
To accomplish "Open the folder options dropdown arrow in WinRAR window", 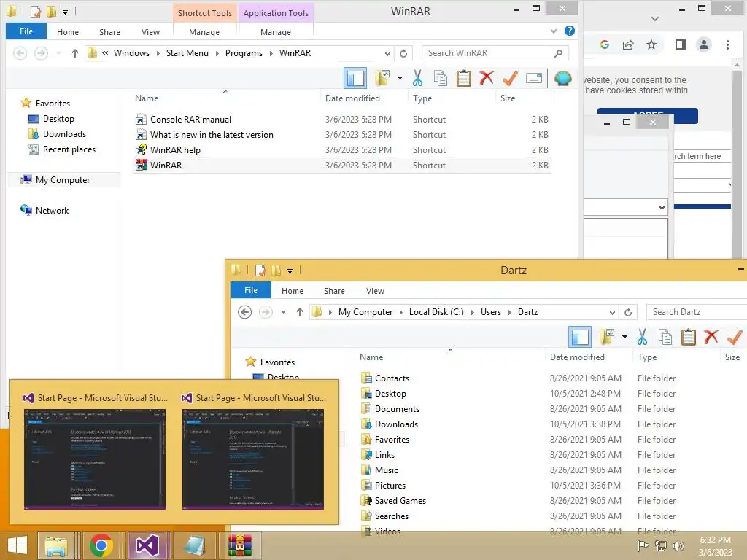I will pos(400,78).
